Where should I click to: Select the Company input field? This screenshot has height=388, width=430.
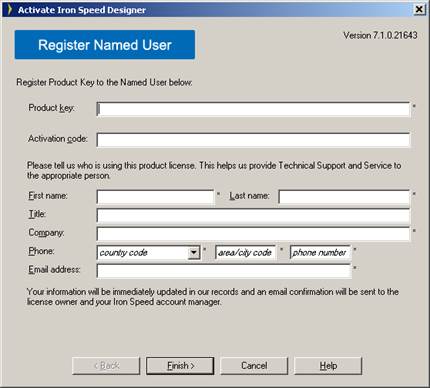pyautogui.click(x=253, y=234)
